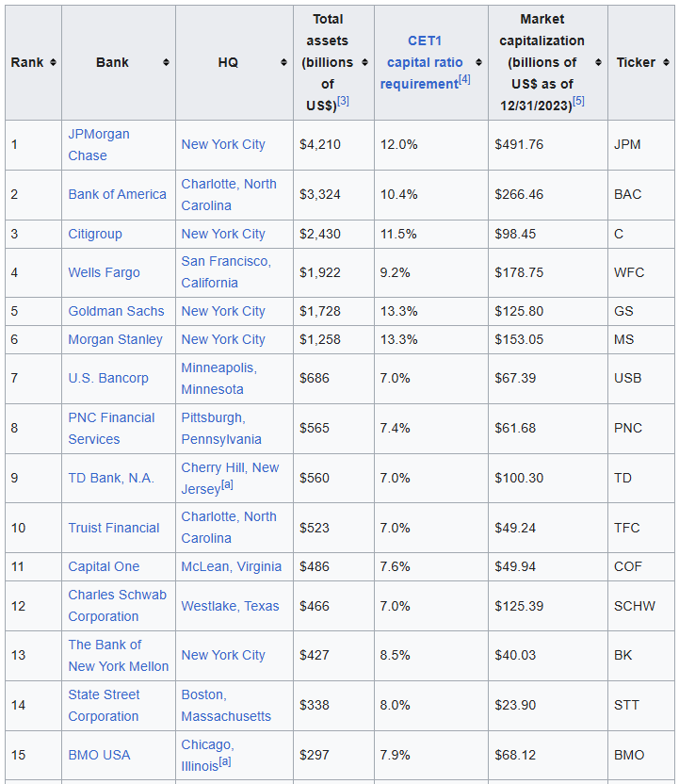
Task: Select the $297 total assets cell
Action: tap(333, 755)
